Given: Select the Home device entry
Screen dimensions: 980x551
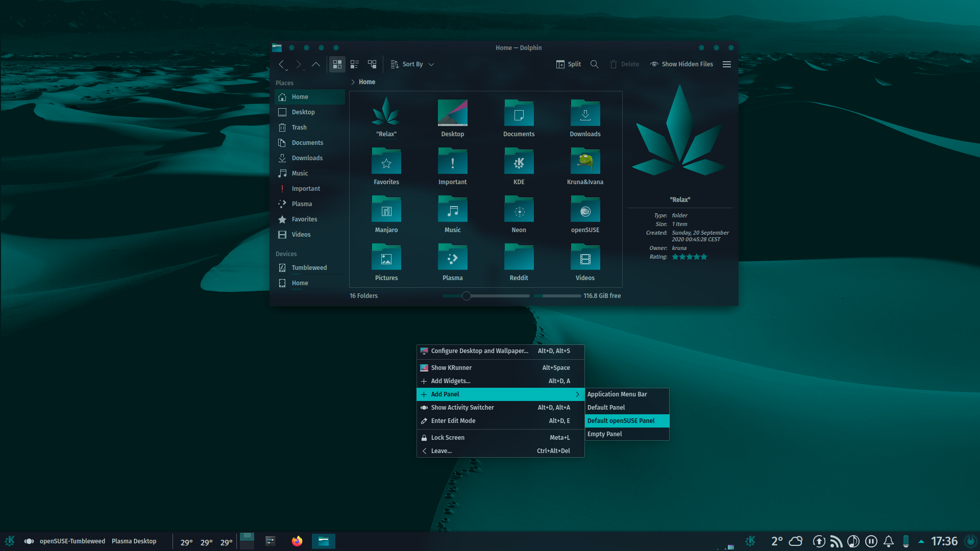Looking at the screenshot, I should click(x=310, y=283).
